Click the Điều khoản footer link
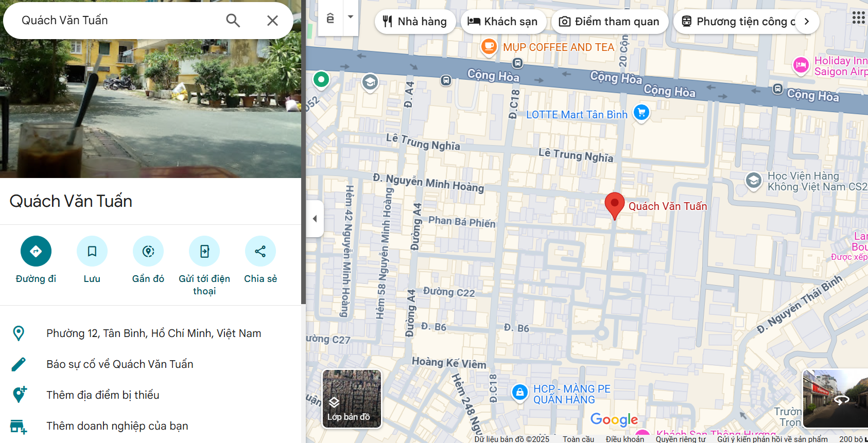This screenshot has width=868, height=443. pyautogui.click(x=624, y=439)
